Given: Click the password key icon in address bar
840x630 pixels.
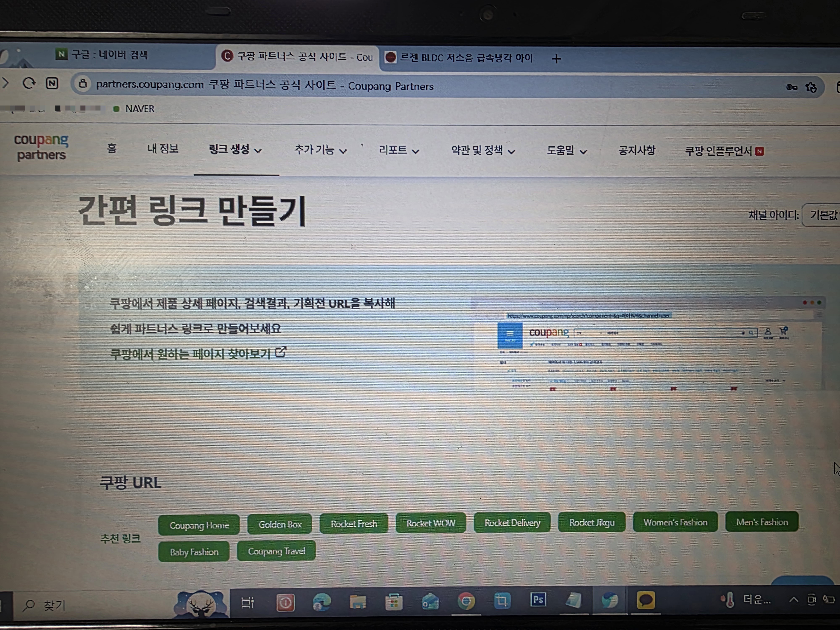Looking at the screenshot, I should pos(791,87).
